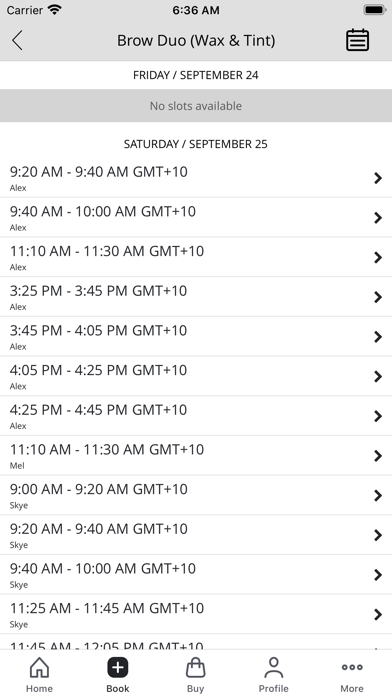Open the Profile person icon
This screenshot has height=696, width=392.
pos(273,675)
